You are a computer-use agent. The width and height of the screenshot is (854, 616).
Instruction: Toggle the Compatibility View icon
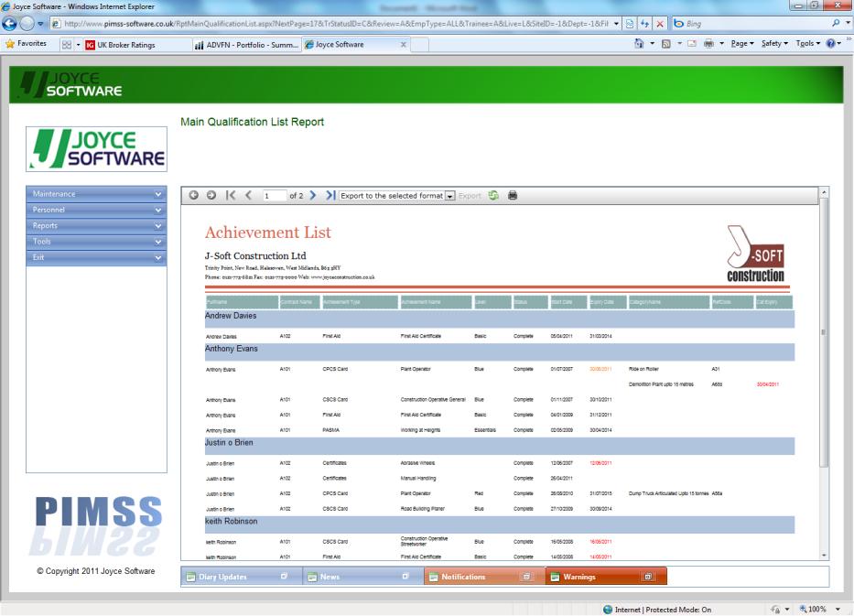[x=630, y=24]
